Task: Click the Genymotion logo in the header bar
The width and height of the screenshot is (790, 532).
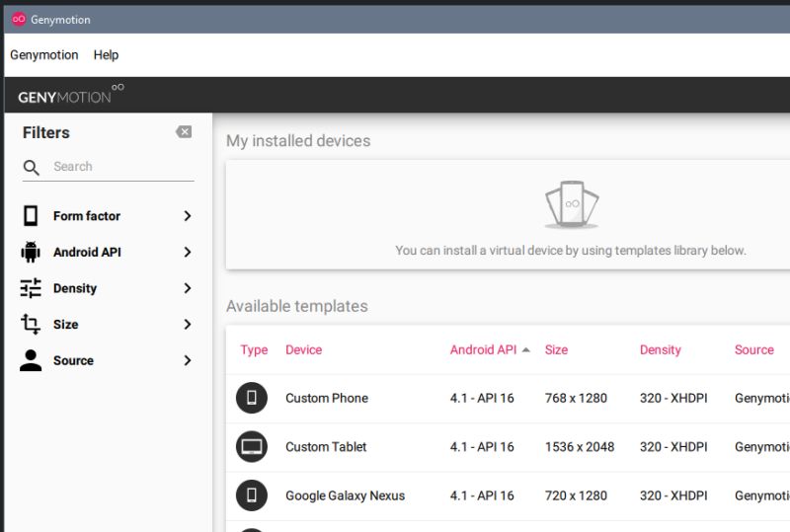Action: click(x=70, y=94)
